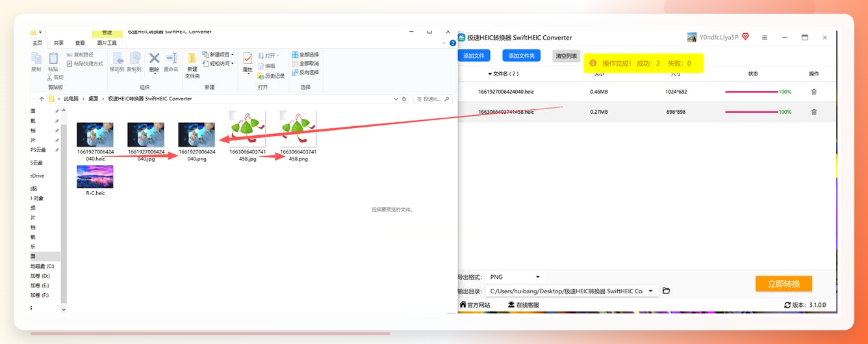The height and width of the screenshot is (344, 868).
Task: Select 1661927006424040.heic thumbnail in Explorer
Action: coord(95,135)
